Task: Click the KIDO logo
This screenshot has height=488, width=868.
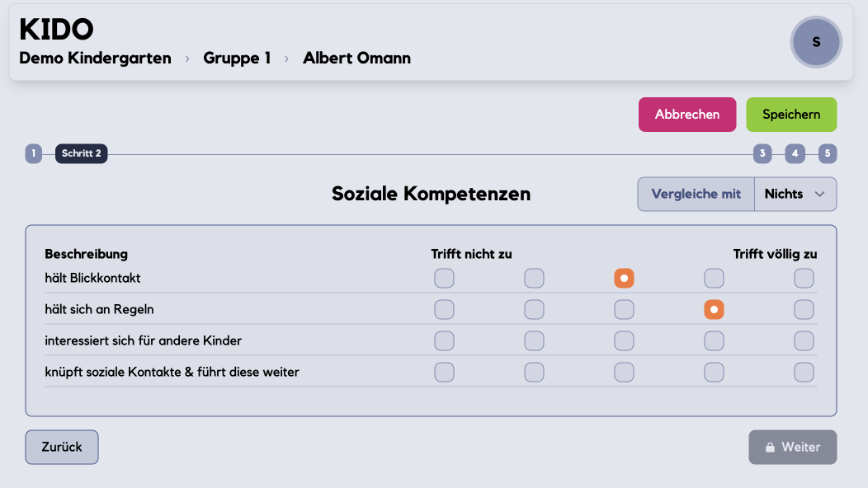Action: (x=55, y=28)
